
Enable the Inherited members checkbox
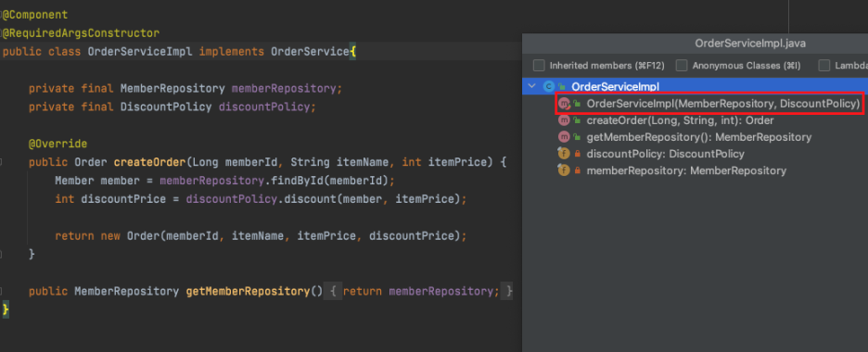tap(539, 66)
